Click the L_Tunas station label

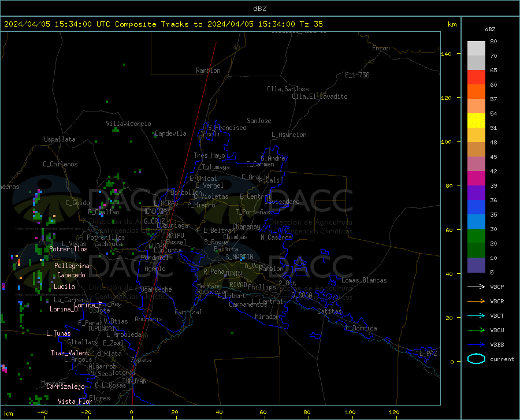tap(58, 333)
